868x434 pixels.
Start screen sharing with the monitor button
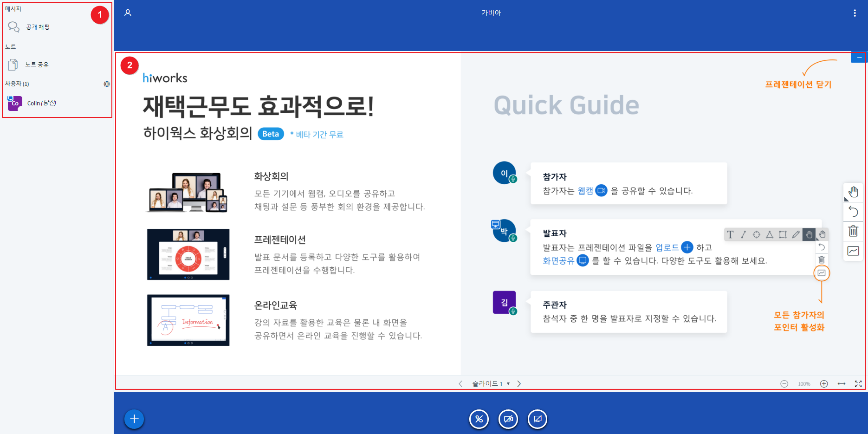click(x=538, y=419)
